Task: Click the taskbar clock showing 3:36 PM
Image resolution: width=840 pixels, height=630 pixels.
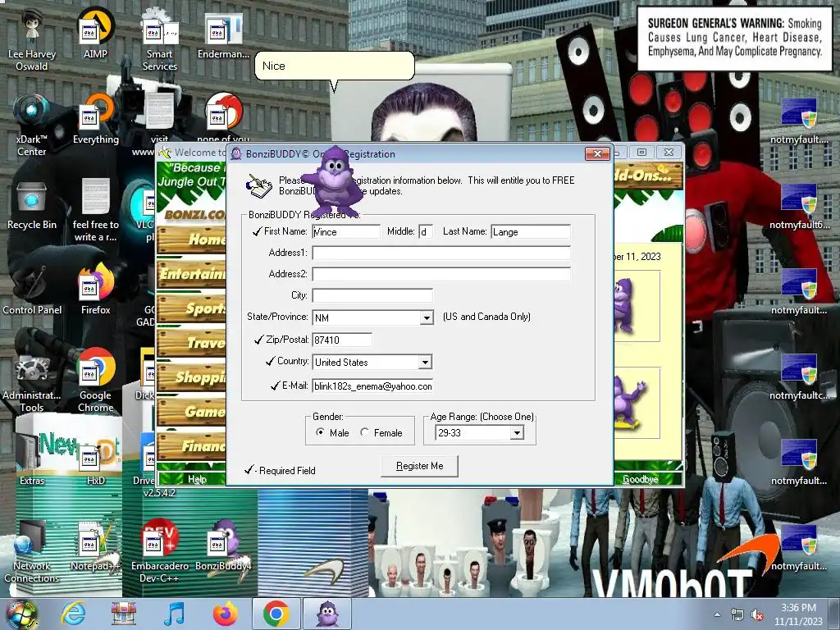Action: click(x=798, y=614)
